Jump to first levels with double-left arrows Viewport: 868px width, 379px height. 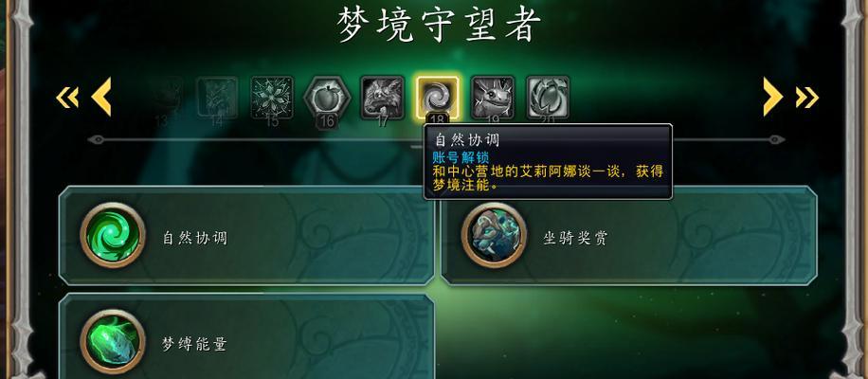(67, 98)
